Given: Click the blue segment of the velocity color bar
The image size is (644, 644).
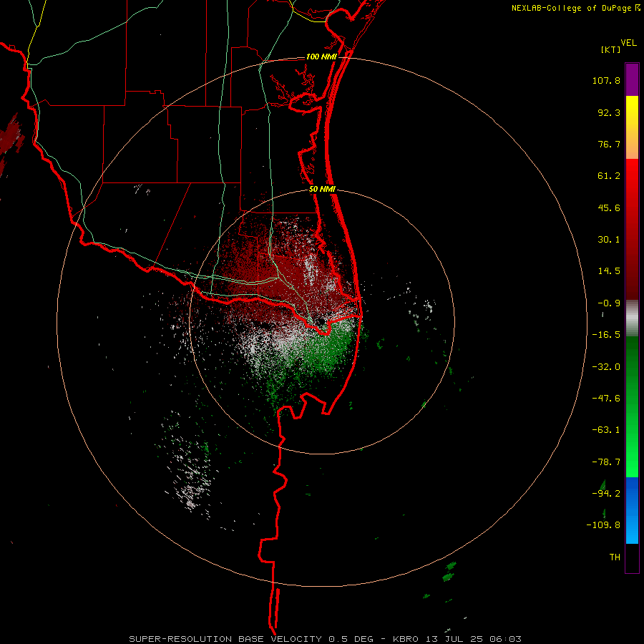Looking at the screenshot, I should pos(632,510).
